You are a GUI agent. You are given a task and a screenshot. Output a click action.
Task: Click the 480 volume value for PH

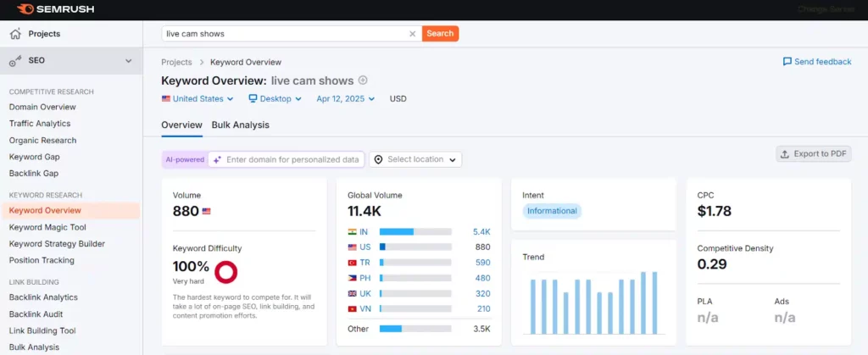tap(482, 278)
